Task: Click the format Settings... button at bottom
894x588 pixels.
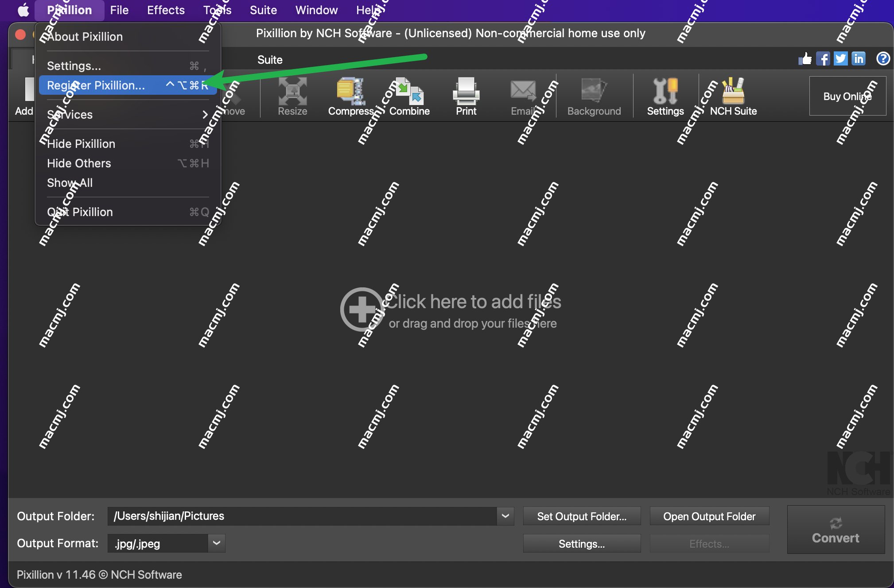Action: click(x=582, y=544)
